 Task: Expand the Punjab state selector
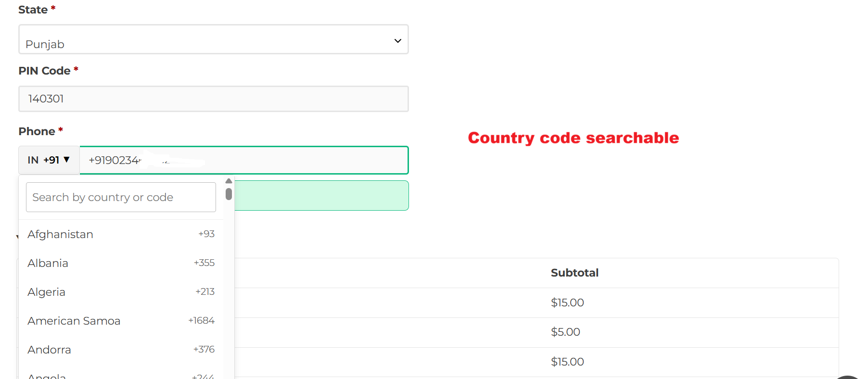point(213,39)
